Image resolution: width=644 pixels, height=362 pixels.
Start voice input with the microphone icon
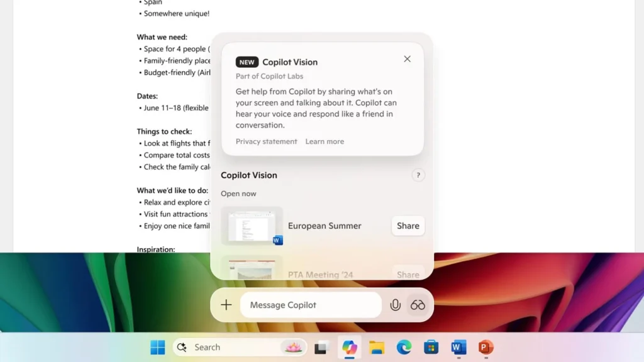[x=395, y=305]
